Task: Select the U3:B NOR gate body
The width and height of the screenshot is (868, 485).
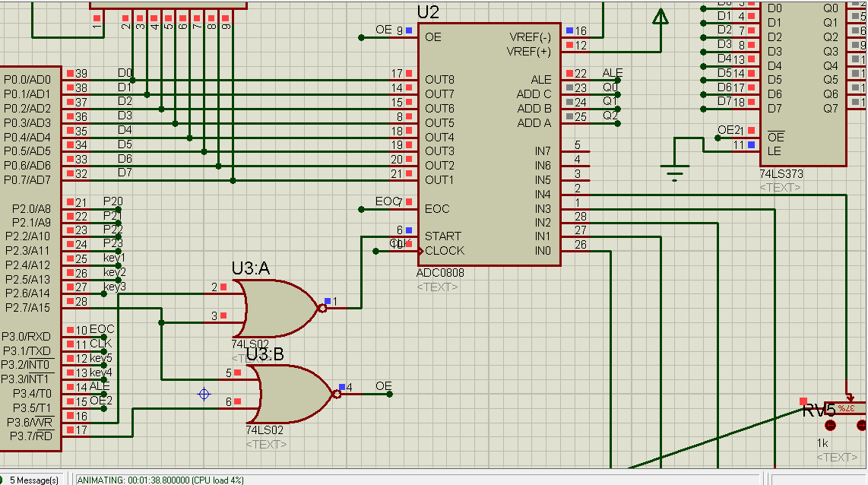Action: tap(293, 395)
